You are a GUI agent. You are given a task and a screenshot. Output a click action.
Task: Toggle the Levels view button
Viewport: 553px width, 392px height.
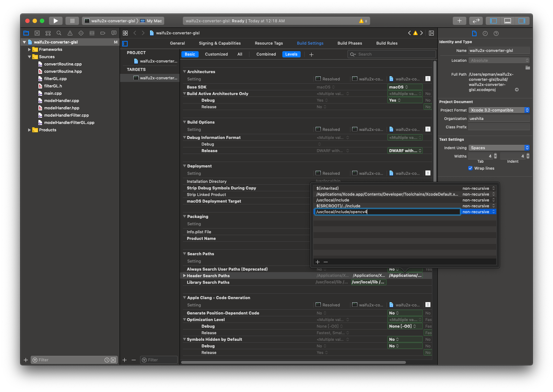291,54
